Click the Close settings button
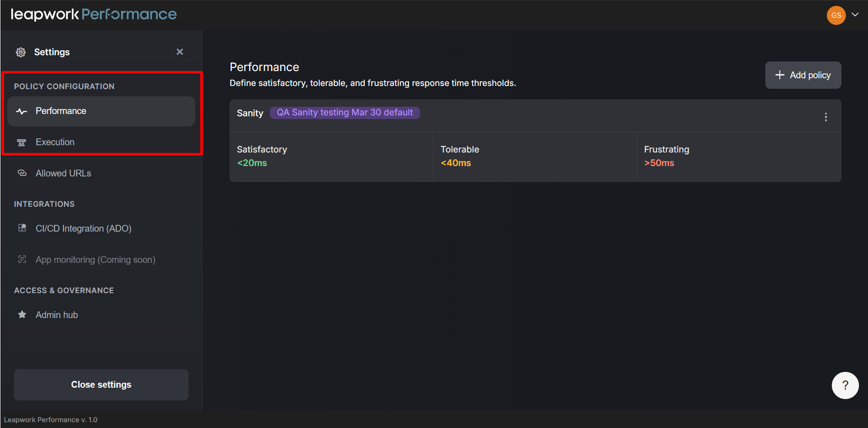This screenshot has height=428, width=868. 101,385
